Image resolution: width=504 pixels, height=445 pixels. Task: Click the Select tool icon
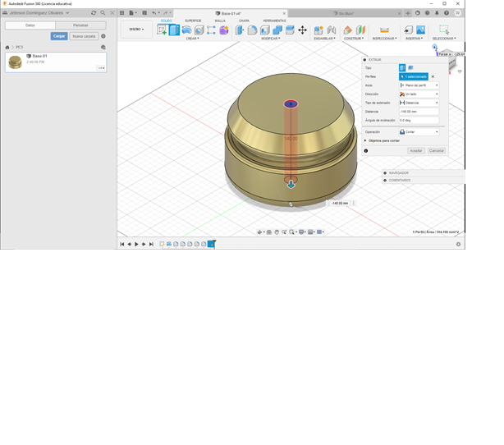[x=444, y=30]
